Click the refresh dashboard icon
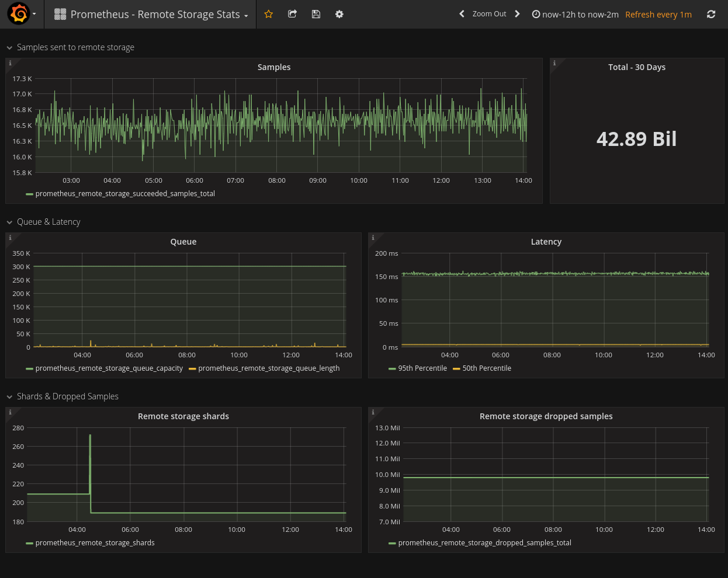Viewport: 728px width, 578px height. tap(711, 15)
